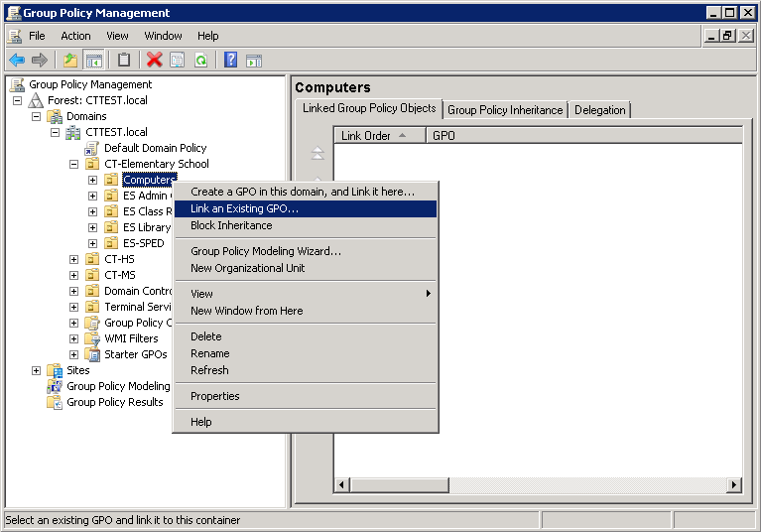Click the horizontal scrollbar right arrow
Screen dimensions: 761x532
click(734, 484)
